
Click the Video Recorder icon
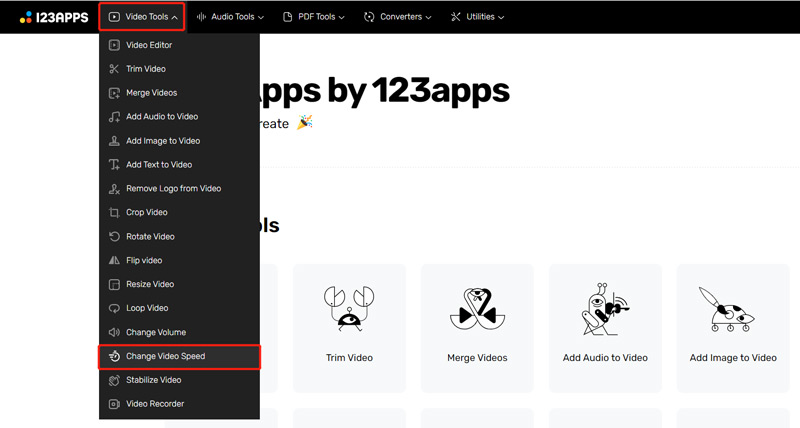(114, 404)
